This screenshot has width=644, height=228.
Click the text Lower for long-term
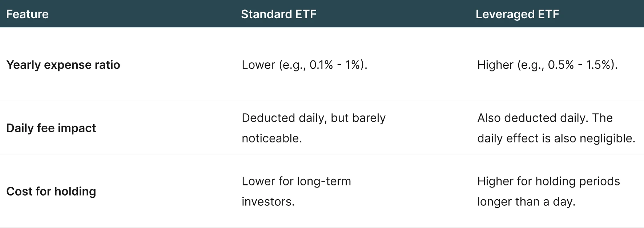pyautogui.click(x=296, y=181)
